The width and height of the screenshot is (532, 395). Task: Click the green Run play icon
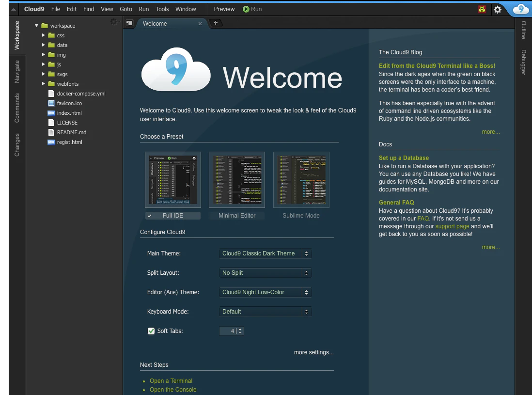click(x=246, y=9)
